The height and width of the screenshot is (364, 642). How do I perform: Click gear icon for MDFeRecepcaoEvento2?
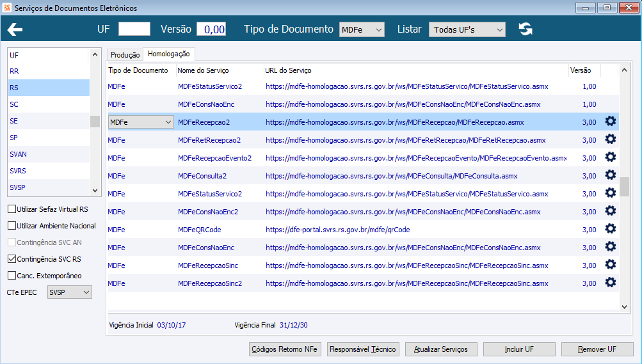pos(610,157)
